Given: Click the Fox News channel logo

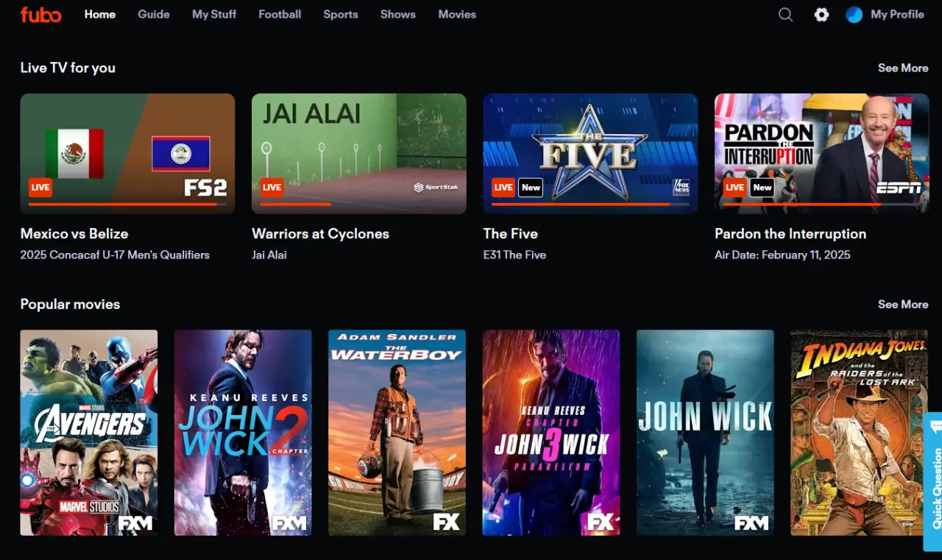Looking at the screenshot, I should click(681, 188).
